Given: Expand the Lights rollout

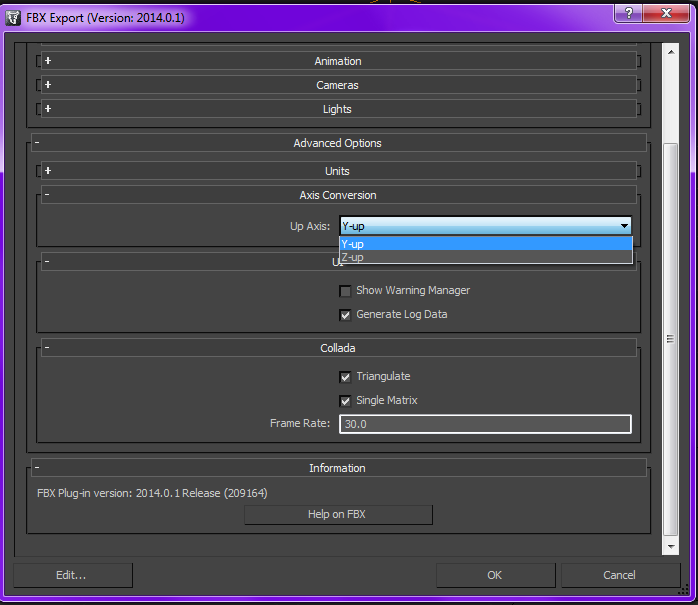Looking at the screenshot, I should pos(338,109).
